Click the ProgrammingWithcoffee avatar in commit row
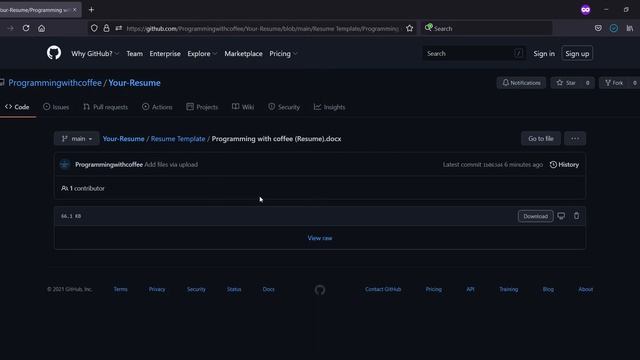 pos(64,164)
